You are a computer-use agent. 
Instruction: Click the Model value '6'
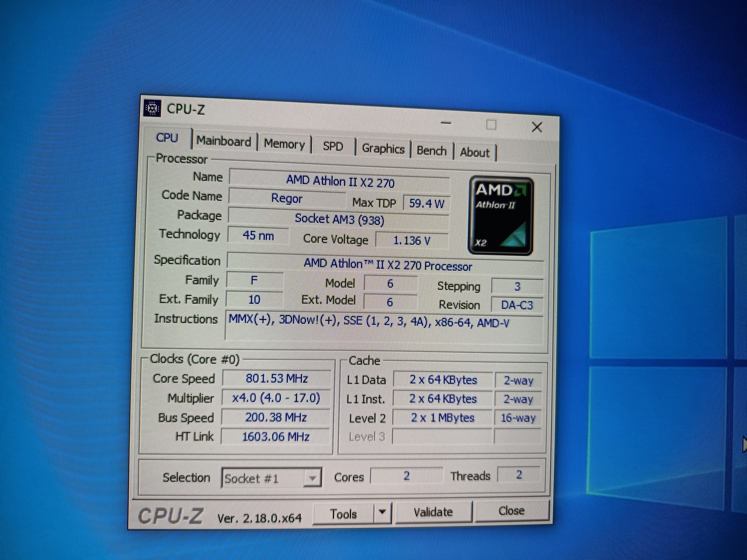pos(390,284)
